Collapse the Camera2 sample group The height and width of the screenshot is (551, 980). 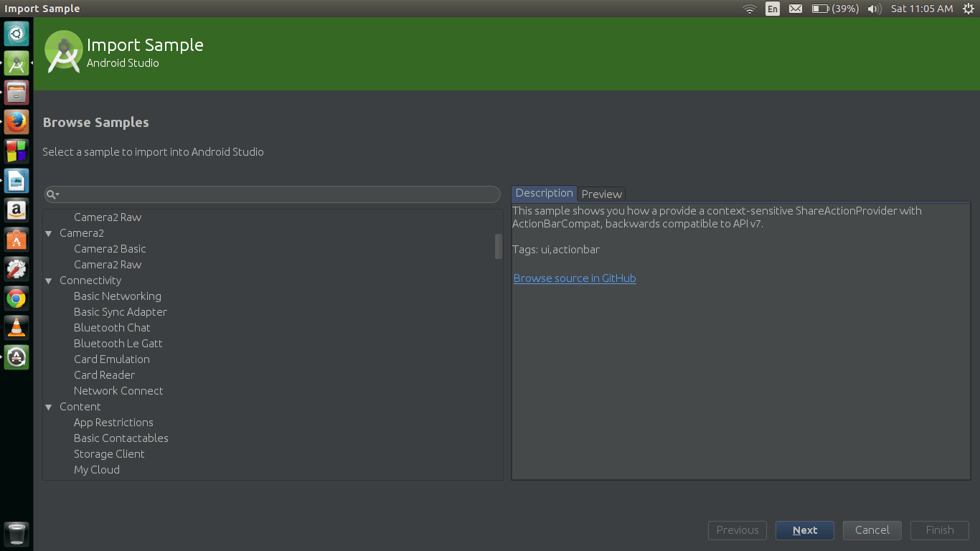pyautogui.click(x=49, y=233)
